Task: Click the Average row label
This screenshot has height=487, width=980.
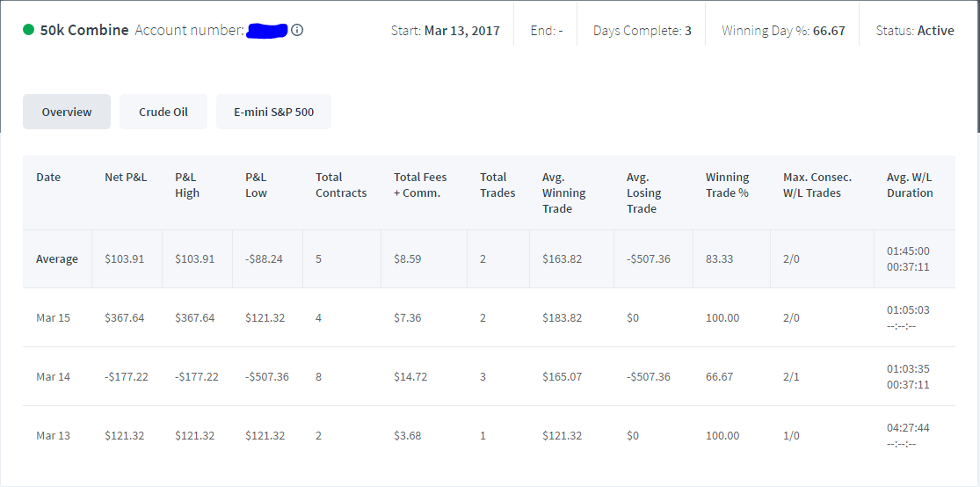Action: (x=57, y=258)
